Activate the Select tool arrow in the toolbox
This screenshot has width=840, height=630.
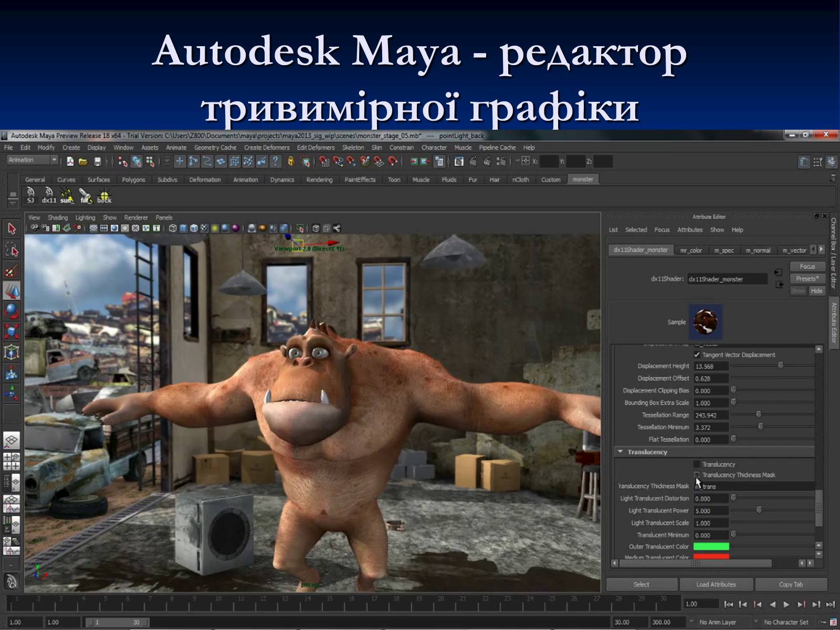click(12, 229)
